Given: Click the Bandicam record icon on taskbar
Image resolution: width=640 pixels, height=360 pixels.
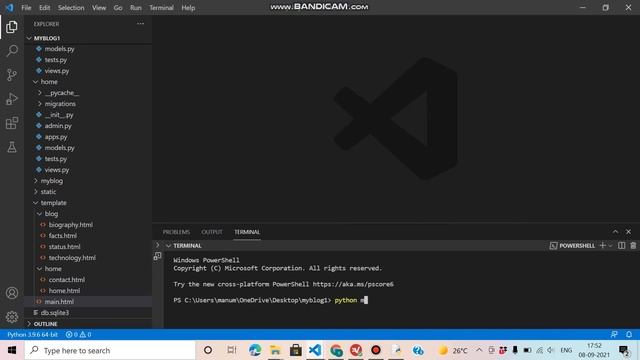Looking at the screenshot, I should (x=376, y=350).
